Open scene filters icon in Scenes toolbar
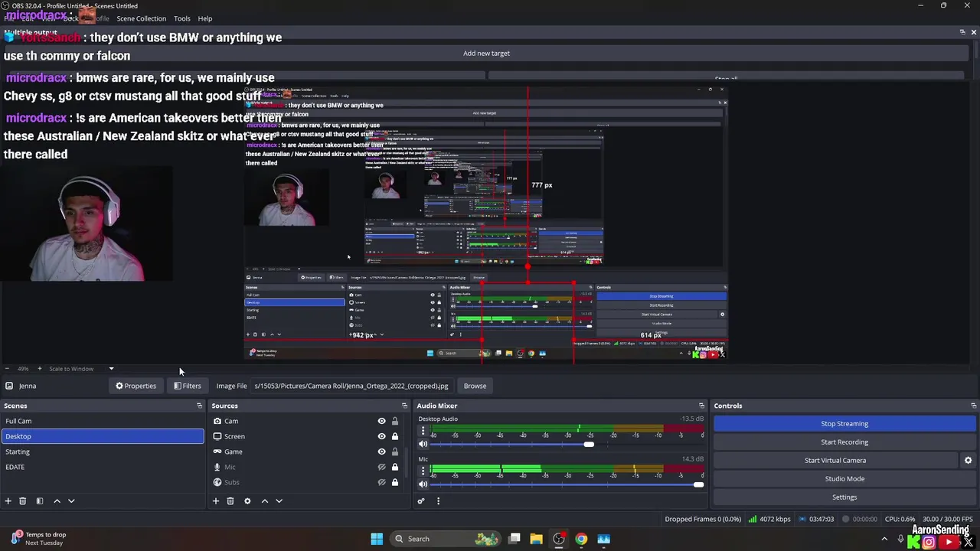Image resolution: width=980 pixels, height=551 pixels. pyautogui.click(x=39, y=501)
